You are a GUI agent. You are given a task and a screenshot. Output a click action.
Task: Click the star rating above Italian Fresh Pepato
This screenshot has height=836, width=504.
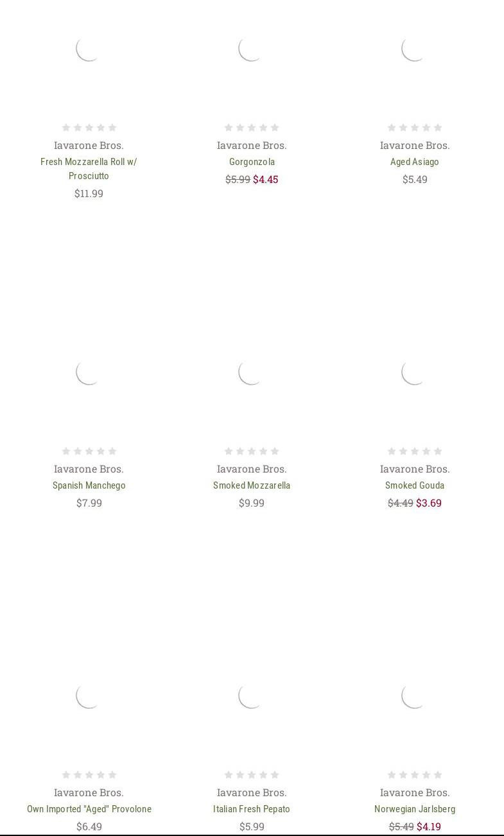click(x=252, y=775)
